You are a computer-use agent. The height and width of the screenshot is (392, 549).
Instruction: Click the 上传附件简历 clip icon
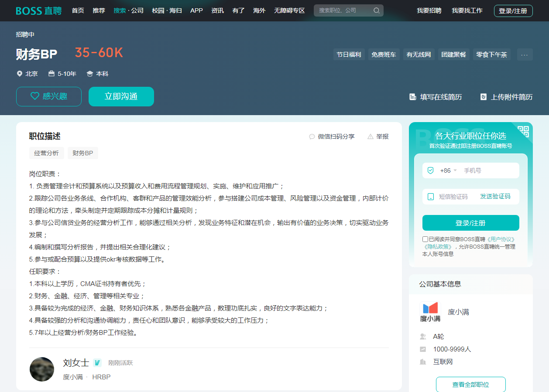pos(483,97)
